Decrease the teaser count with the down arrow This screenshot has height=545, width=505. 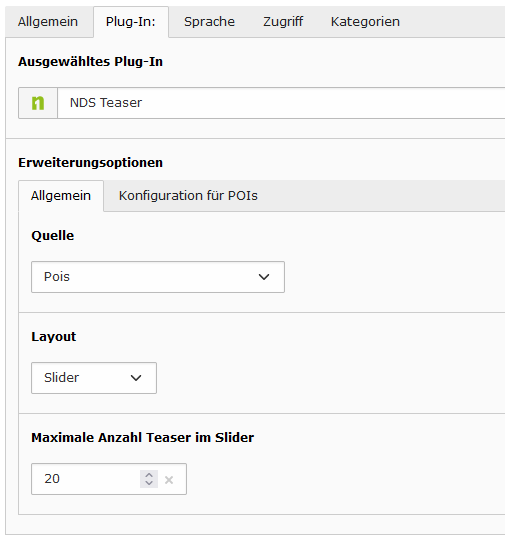coord(149,483)
